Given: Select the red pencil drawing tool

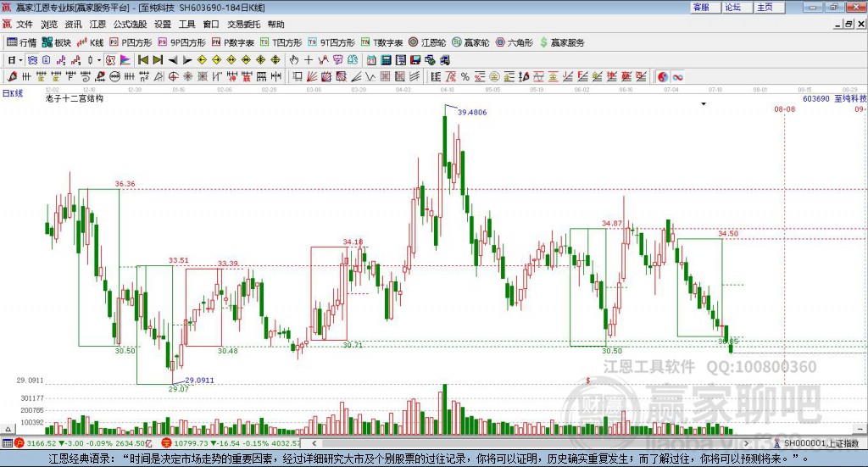Looking at the screenshot, I should (12, 77).
